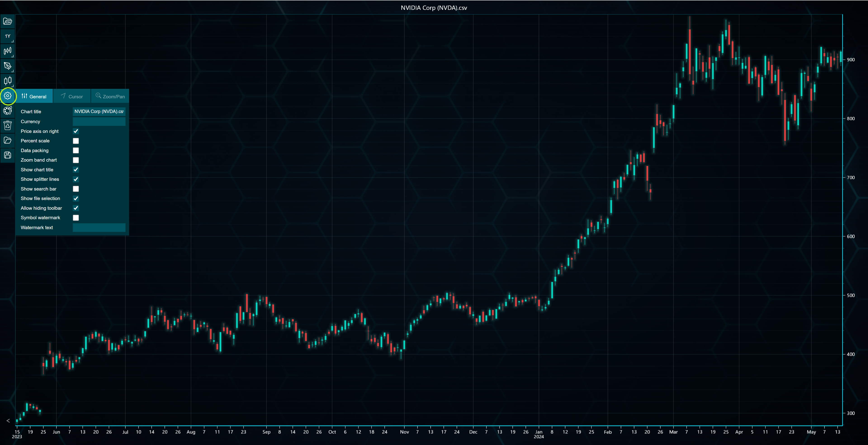The width and height of the screenshot is (868, 445).
Task: Click the 'Jun' date axis label
Action: point(56,432)
